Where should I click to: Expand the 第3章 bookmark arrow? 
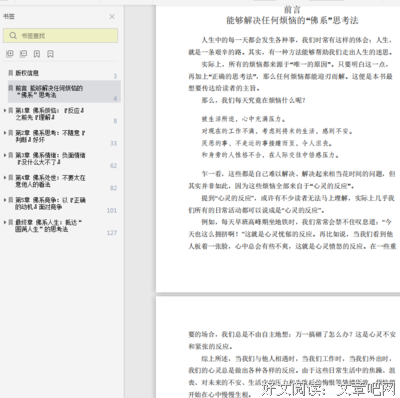[x=5, y=155]
